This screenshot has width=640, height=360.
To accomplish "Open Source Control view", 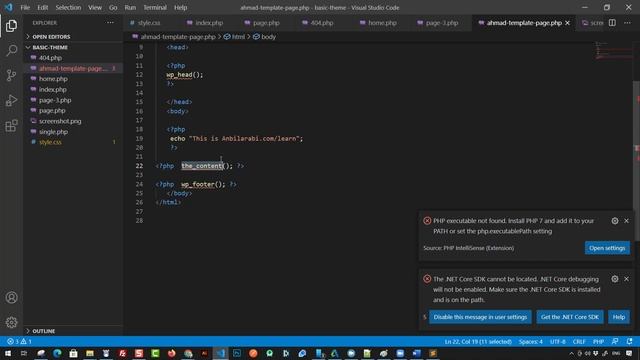I will coord(11,75).
